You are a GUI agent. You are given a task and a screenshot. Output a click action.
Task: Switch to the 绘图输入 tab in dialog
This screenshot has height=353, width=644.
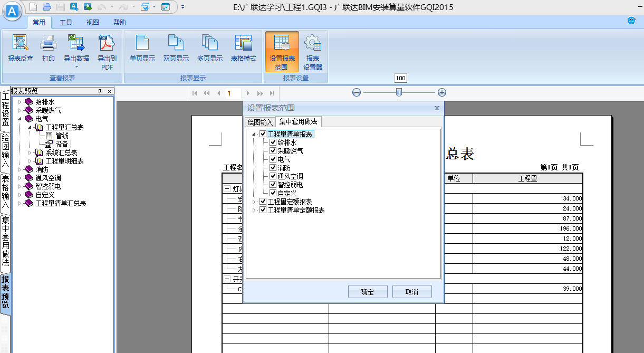(260, 122)
